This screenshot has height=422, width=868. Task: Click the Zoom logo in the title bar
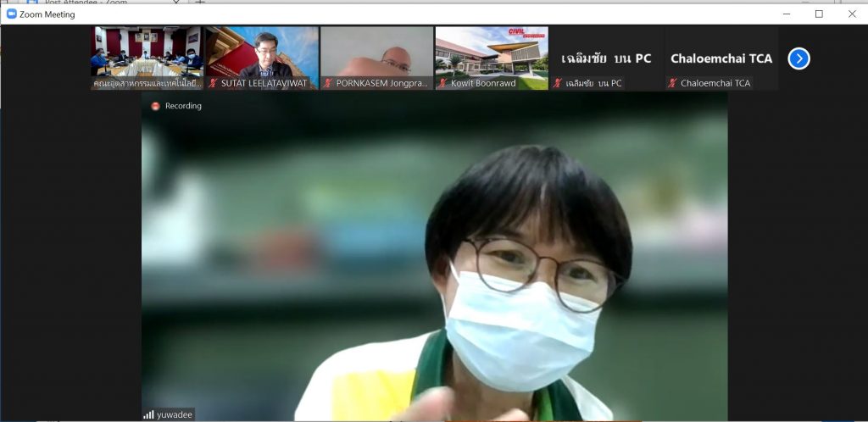click(11, 14)
